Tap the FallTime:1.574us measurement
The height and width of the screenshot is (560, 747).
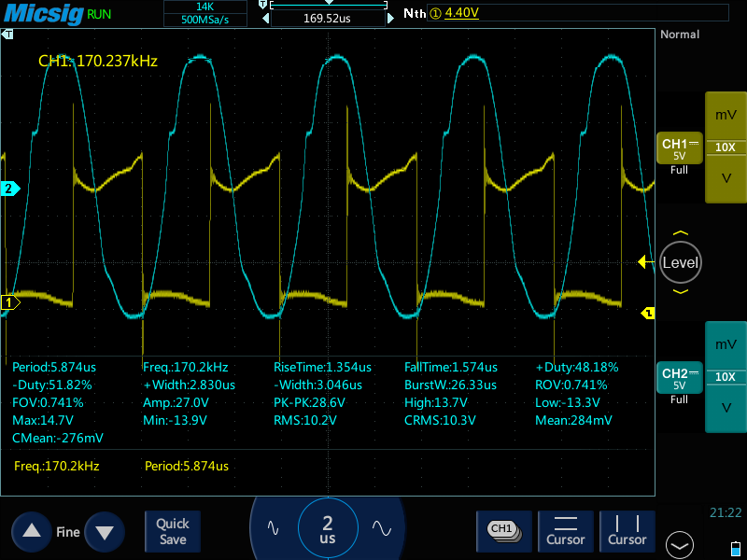tap(451, 367)
